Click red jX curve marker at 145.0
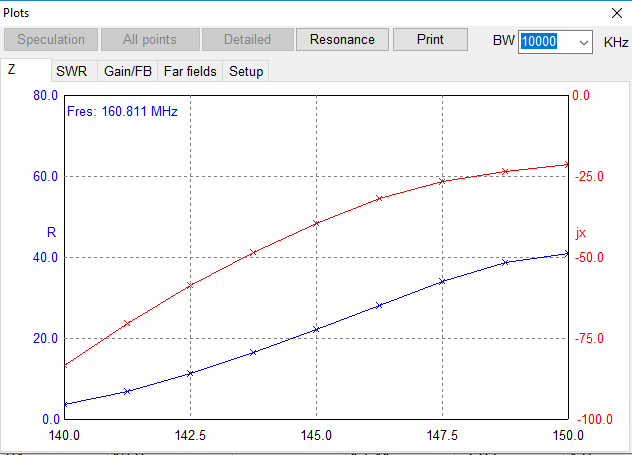Viewport: 632px width, 455px height. pos(316,223)
